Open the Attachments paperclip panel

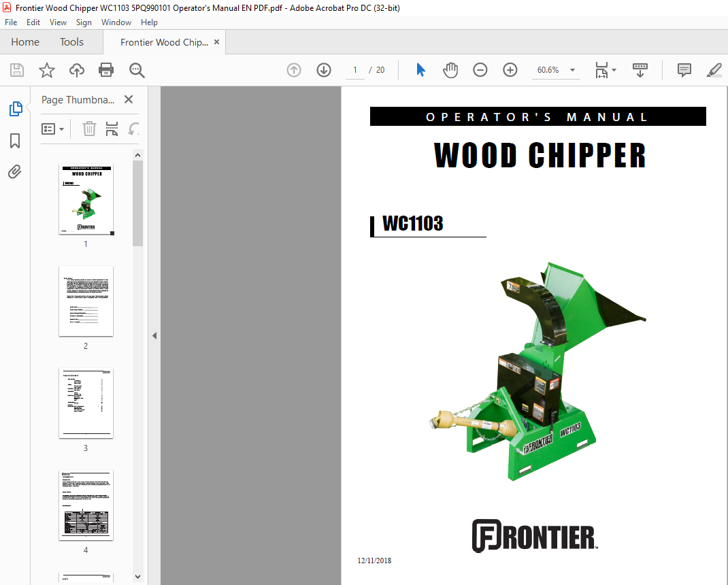point(15,172)
